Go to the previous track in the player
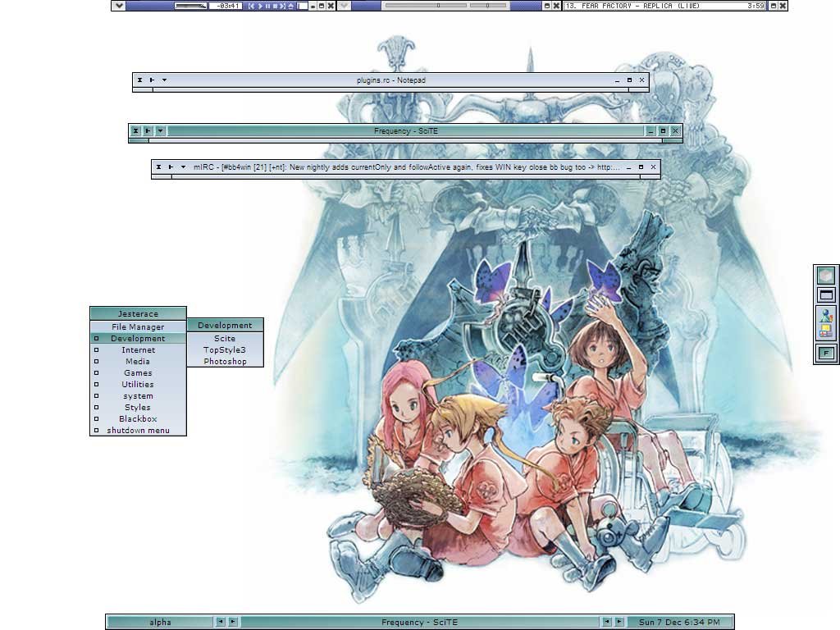Viewport: 840px width, 630px height. (x=251, y=6)
